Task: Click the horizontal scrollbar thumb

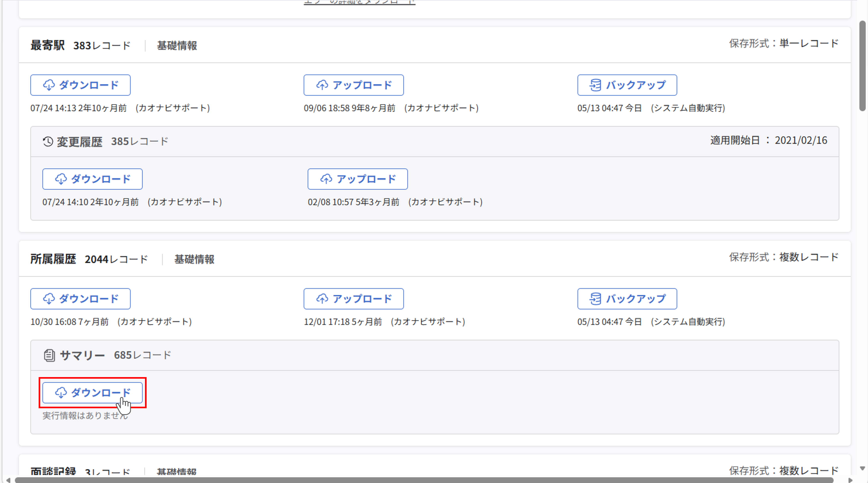Action: [424, 480]
